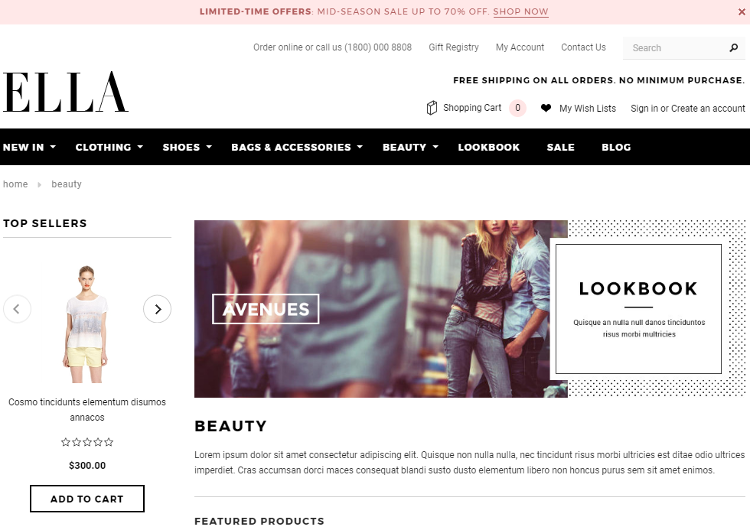Open the Lookbook menu item
This screenshot has width=750, height=530.
[x=488, y=147]
